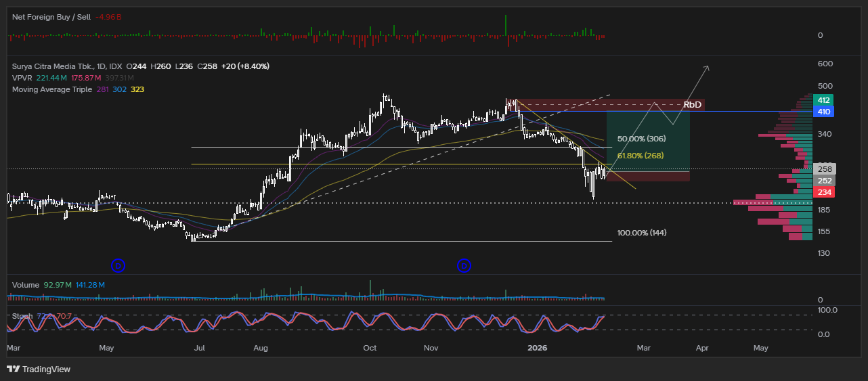
Task: Click the L236 low price value
Action: pos(183,66)
